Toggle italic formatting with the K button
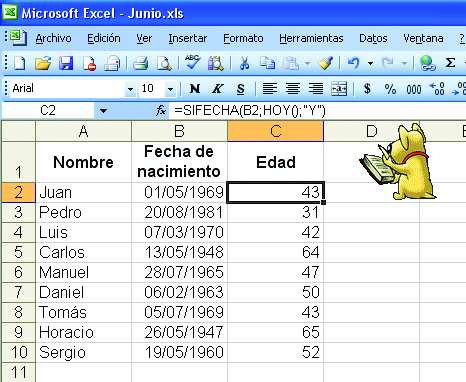The height and width of the screenshot is (382, 466). [217, 89]
